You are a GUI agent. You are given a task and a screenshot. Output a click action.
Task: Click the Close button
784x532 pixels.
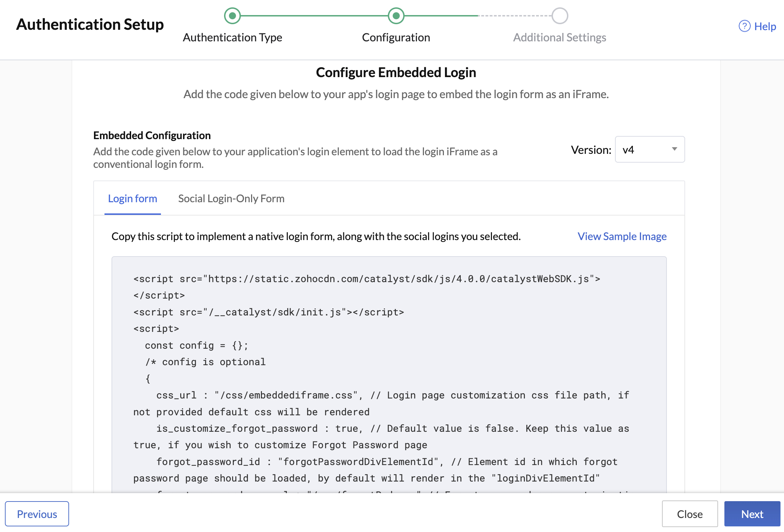coord(689,514)
